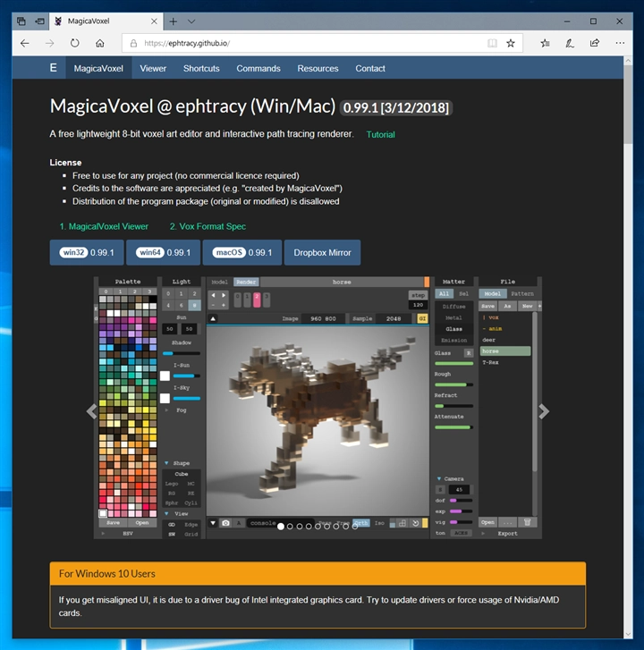Expand the Fog section triangle
The height and width of the screenshot is (650, 644).
(x=166, y=410)
